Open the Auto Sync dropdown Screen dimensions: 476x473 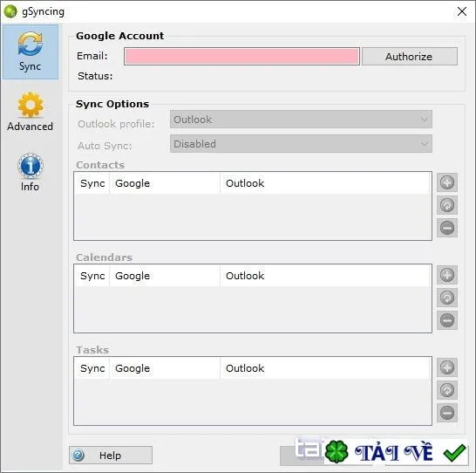(x=301, y=144)
